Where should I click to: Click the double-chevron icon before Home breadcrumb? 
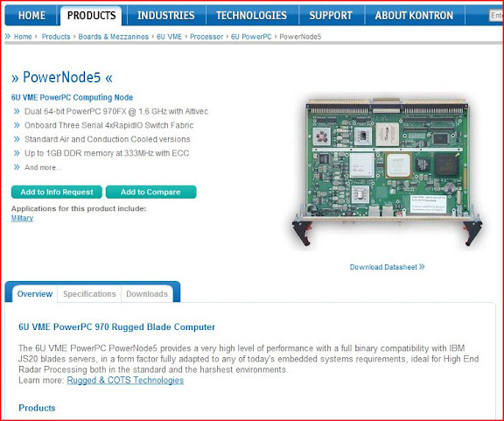[x=8, y=37]
